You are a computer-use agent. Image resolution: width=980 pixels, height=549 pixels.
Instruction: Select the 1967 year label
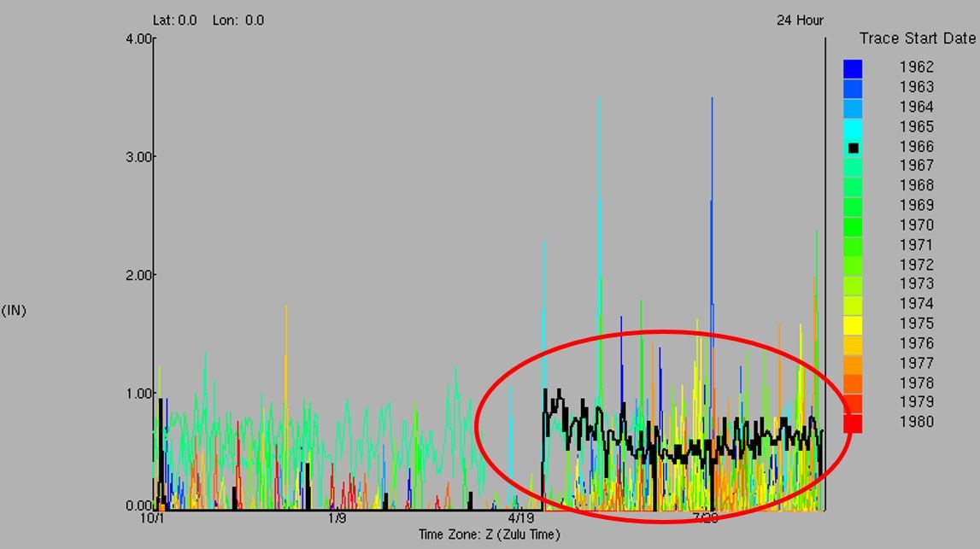click(x=916, y=166)
